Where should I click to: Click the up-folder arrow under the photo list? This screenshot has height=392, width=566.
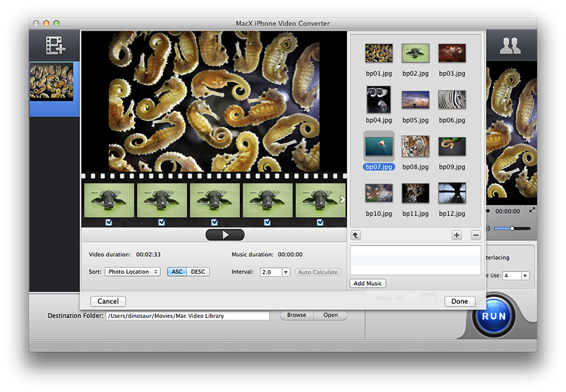coord(355,235)
